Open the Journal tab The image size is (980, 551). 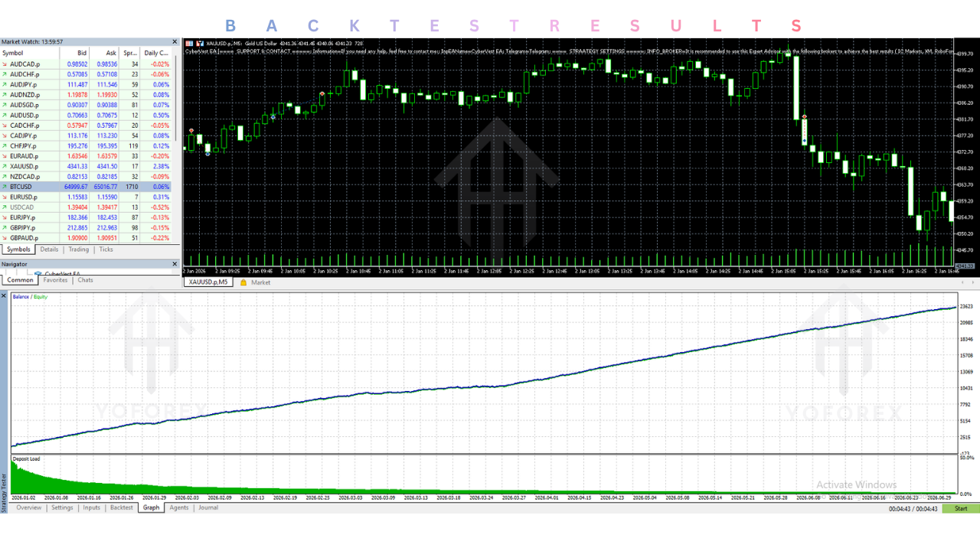[x=208, y=508]
